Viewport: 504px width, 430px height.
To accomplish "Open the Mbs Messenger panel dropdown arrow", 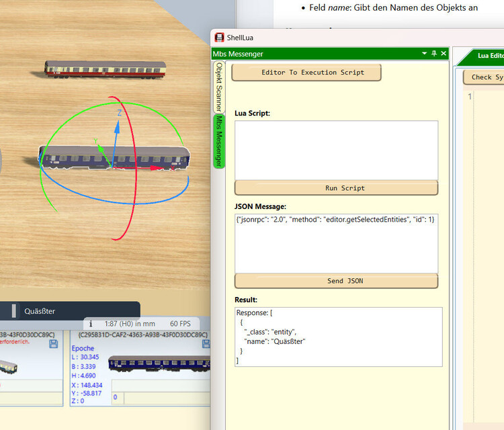I will tap(424, 53).
